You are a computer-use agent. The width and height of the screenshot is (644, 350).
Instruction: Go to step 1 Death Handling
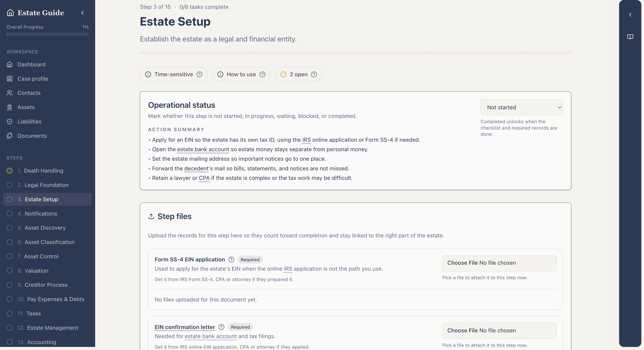48,171
